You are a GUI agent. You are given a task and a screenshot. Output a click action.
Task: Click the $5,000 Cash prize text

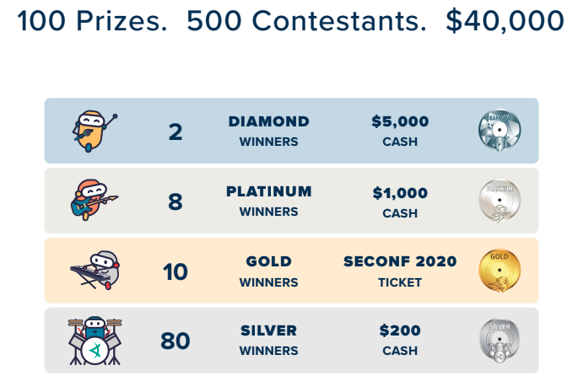(400, 131)
